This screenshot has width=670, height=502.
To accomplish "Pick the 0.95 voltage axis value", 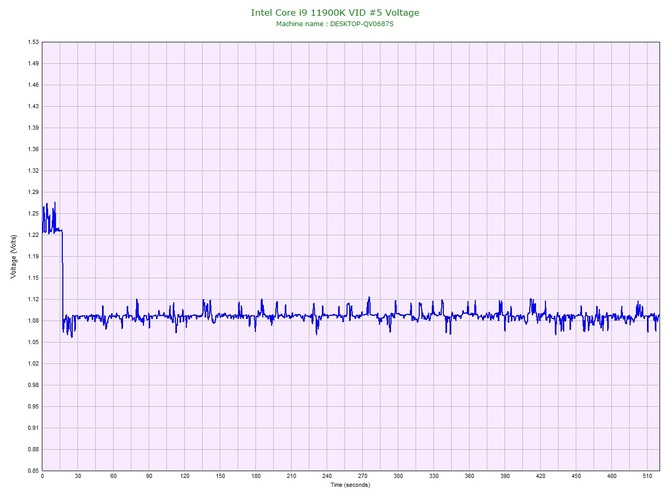I will pyautogui.click(x=33, y=406).
